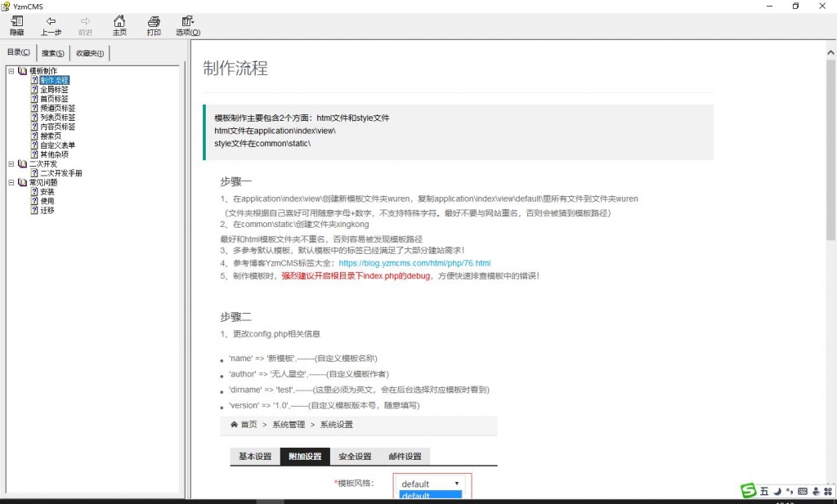Open the 频道页标签 topic
The width and height of the screenshot is (837, 504).
pos(58,109)
